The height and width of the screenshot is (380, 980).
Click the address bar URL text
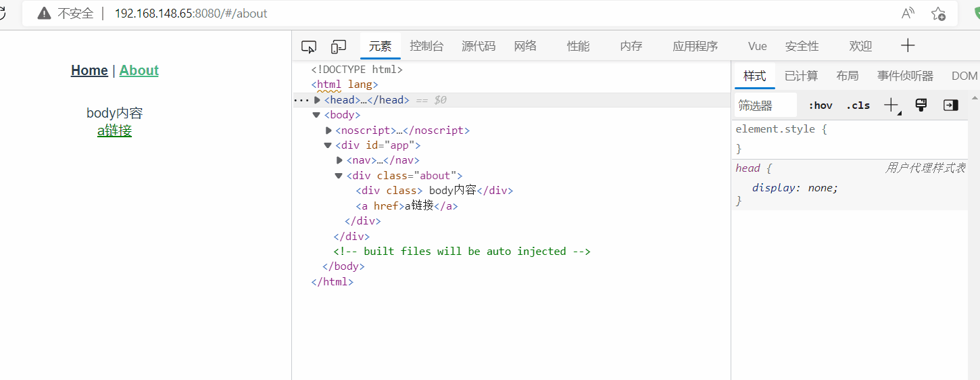click(191, 14)
